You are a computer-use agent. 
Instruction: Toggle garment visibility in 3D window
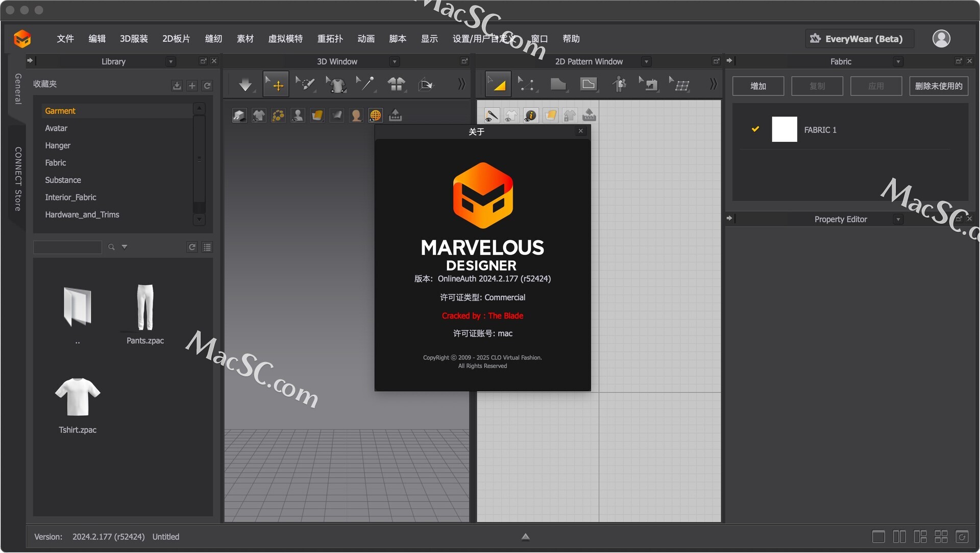pyautogui.click(x=259, y=116)
